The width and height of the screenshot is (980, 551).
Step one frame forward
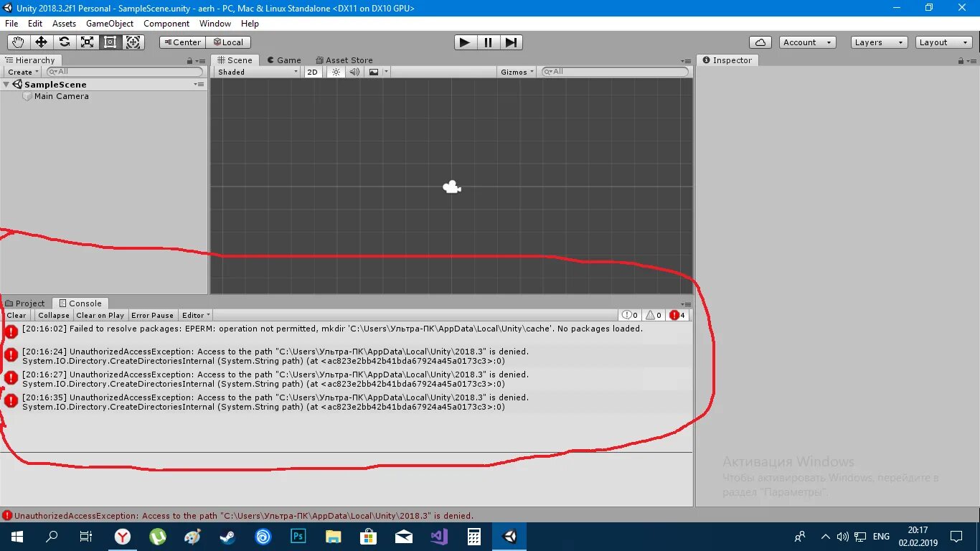[511, 42]
